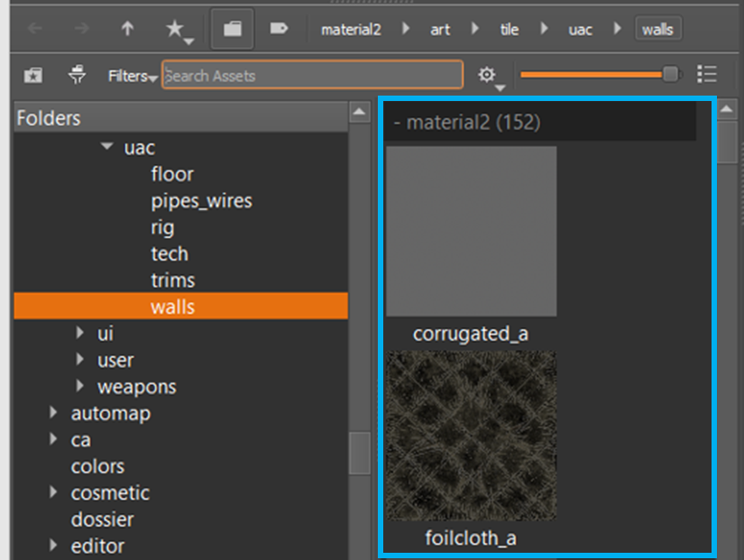Viewport: 744px width, 560px height.
Task: Toggle the folder tree panel button
Action: pyautogui.click(x=233, y=29)
